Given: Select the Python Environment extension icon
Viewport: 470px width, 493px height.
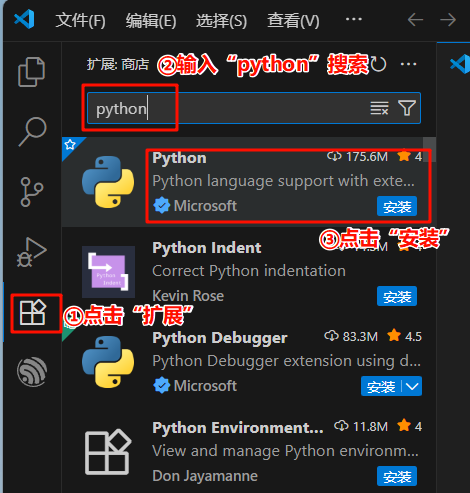Looking at the screenshot, I should pos(108,452).
